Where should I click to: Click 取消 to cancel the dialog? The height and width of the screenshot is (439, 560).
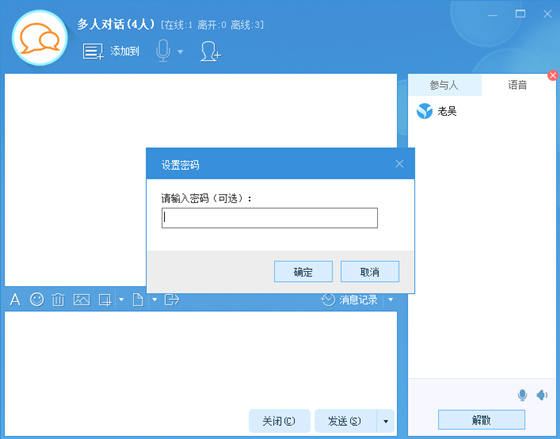tap(370, 272)
